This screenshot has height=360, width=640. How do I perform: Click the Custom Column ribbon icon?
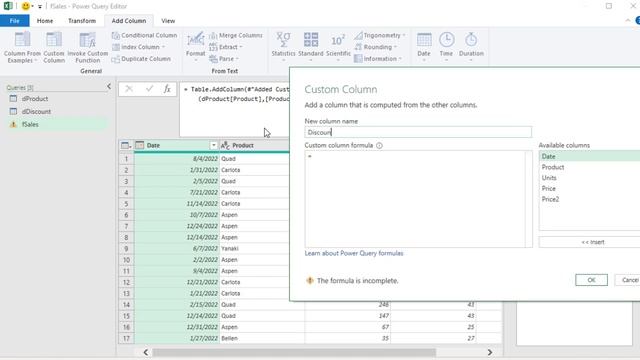(x=54, y=47)
